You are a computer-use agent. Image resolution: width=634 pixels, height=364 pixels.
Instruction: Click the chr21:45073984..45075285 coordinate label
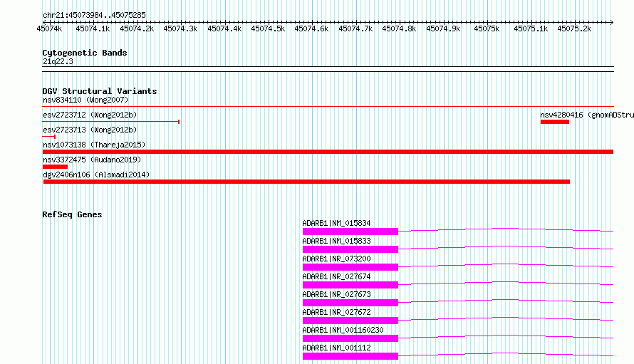click(94, 15)
